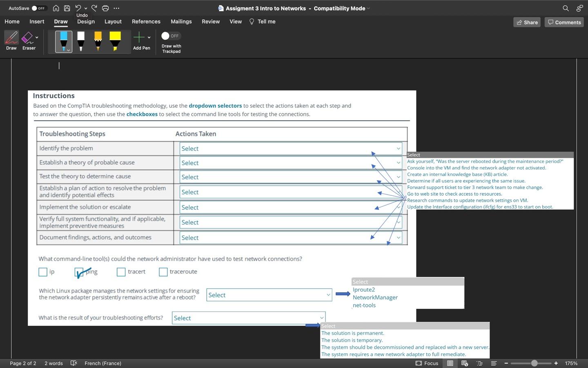
Task: Search the document with the magnifier icon
Action: pyautogui.click(x=566, y=8)
